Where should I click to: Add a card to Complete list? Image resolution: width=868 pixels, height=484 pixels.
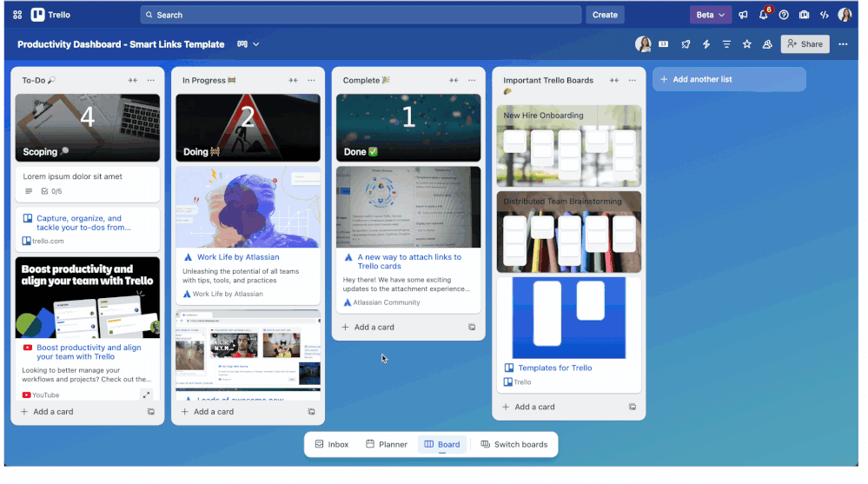[x=368, y=328]
